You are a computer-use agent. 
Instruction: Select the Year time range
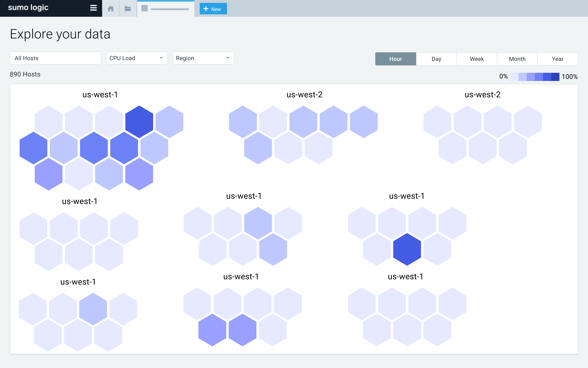[558, 59]
